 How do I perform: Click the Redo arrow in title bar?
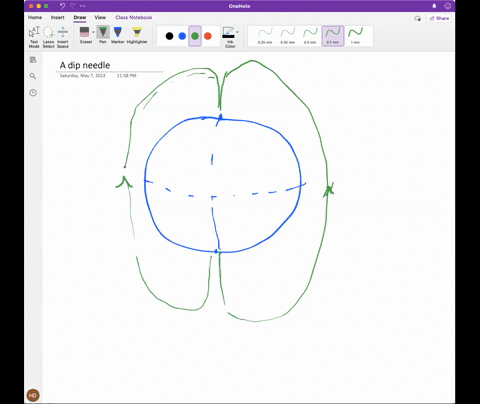73,6
